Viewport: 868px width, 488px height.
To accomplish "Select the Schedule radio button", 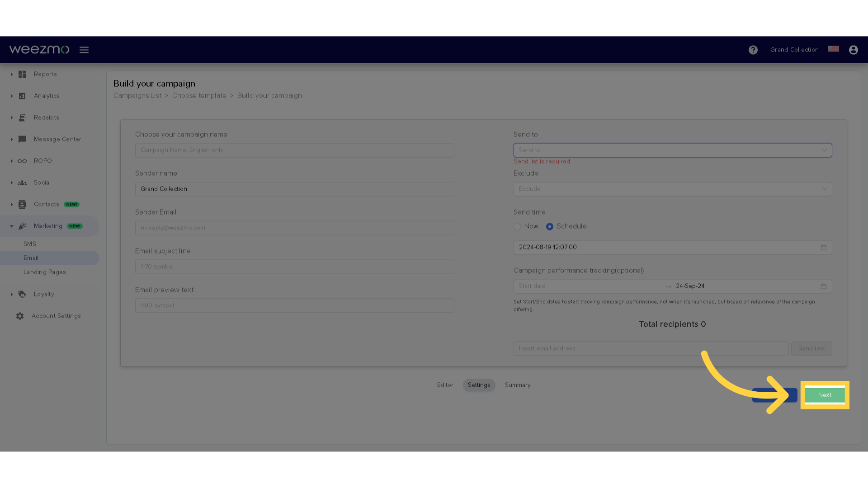I will [x=549, y=226].
